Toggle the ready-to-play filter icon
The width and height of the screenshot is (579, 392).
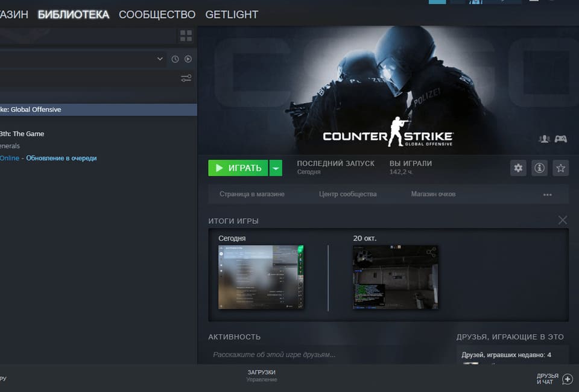tap(188, 59)
